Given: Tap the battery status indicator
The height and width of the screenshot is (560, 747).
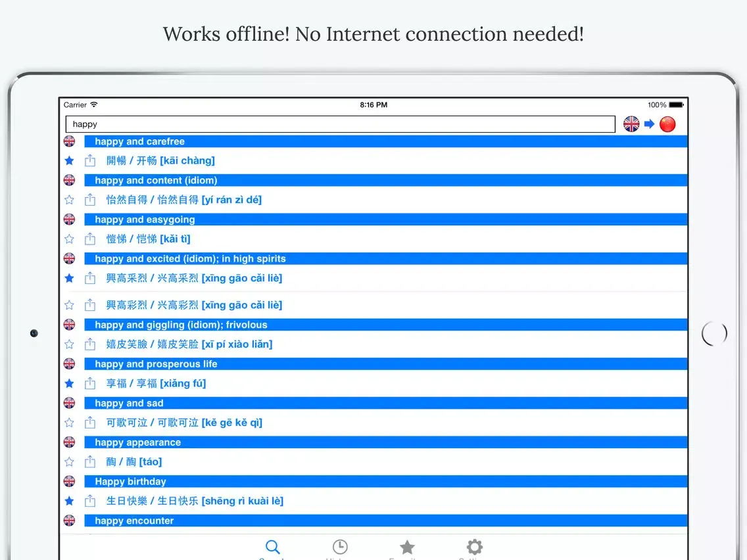Looking at the screenshot, I should [677, 105].
